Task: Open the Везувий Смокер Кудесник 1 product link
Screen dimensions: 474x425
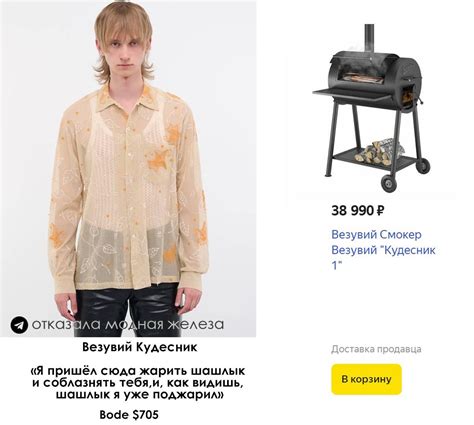Action: click(383, 250)
